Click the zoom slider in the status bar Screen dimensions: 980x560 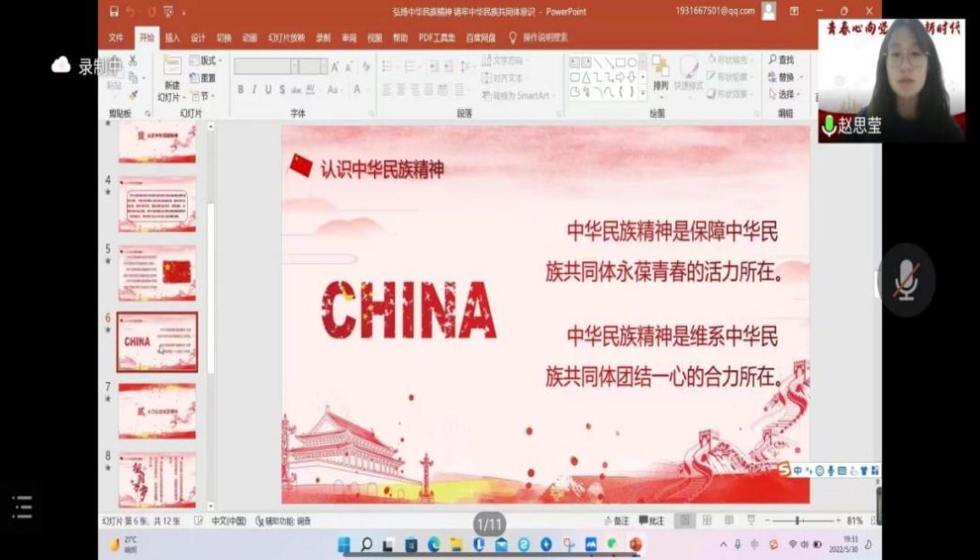798,521
